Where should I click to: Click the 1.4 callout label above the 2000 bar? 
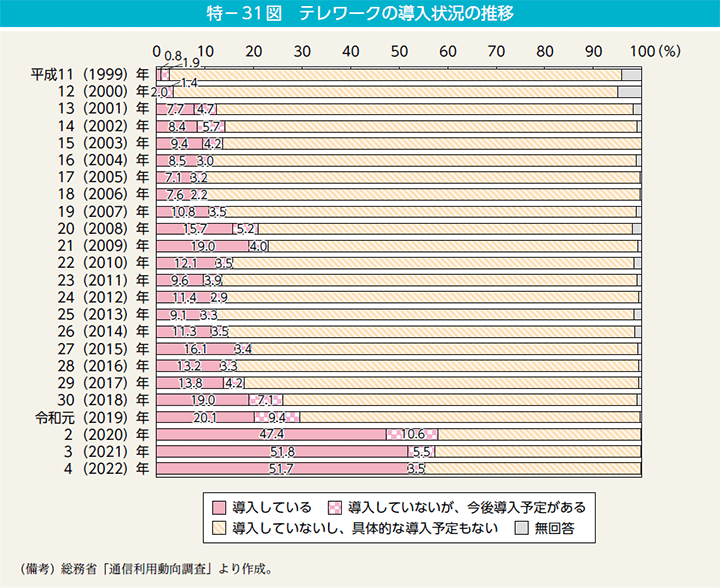pyautogui.click(x=189, y=83)
